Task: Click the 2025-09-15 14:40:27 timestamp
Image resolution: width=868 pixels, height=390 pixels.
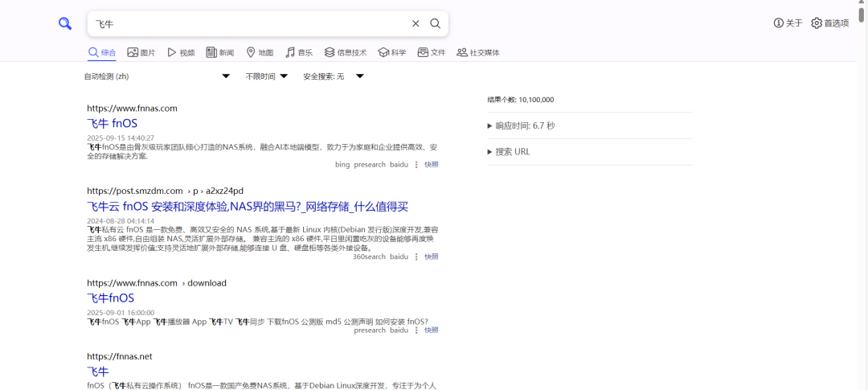Action: [121, 138]
